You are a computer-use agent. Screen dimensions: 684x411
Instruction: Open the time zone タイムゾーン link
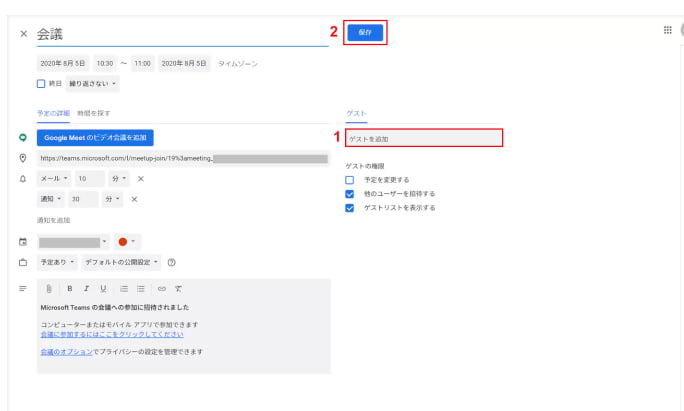238,64
